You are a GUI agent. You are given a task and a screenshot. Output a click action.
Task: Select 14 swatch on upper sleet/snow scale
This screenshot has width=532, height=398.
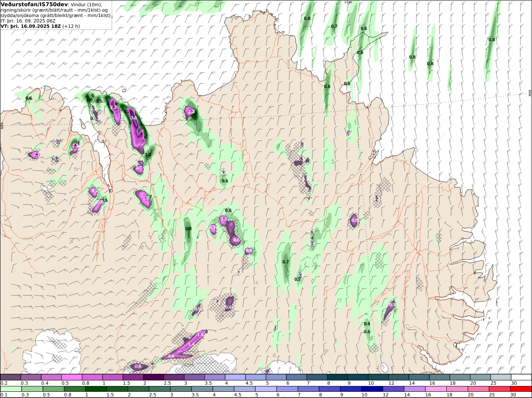click(x=419, y=377)
